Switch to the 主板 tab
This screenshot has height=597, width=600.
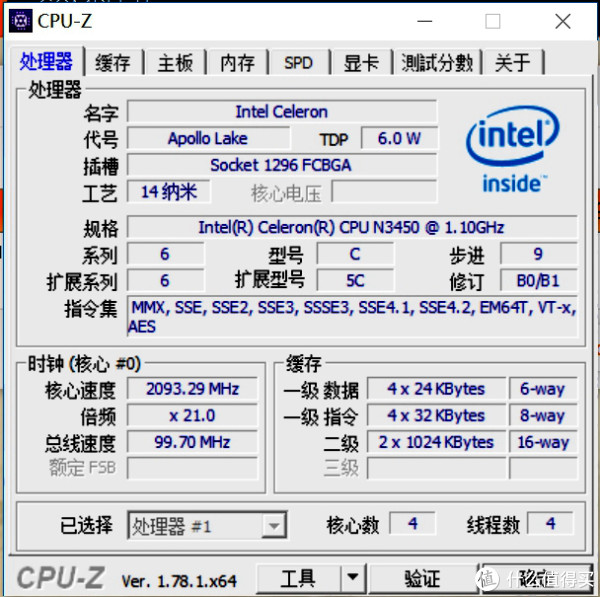point(175,62)
